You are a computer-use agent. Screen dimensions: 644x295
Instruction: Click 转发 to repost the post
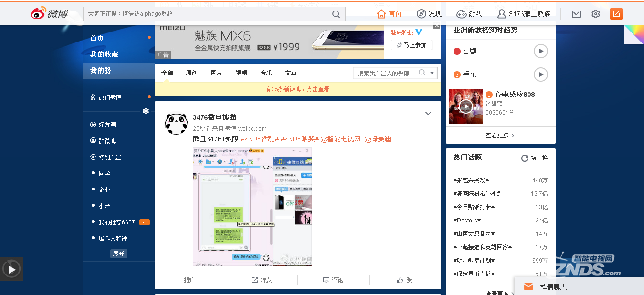point(262,280)
